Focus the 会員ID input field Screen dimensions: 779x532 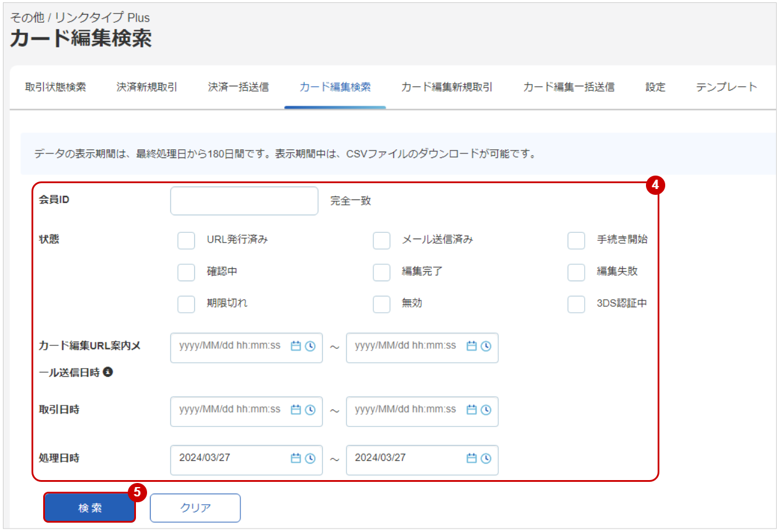coord(244,201)
